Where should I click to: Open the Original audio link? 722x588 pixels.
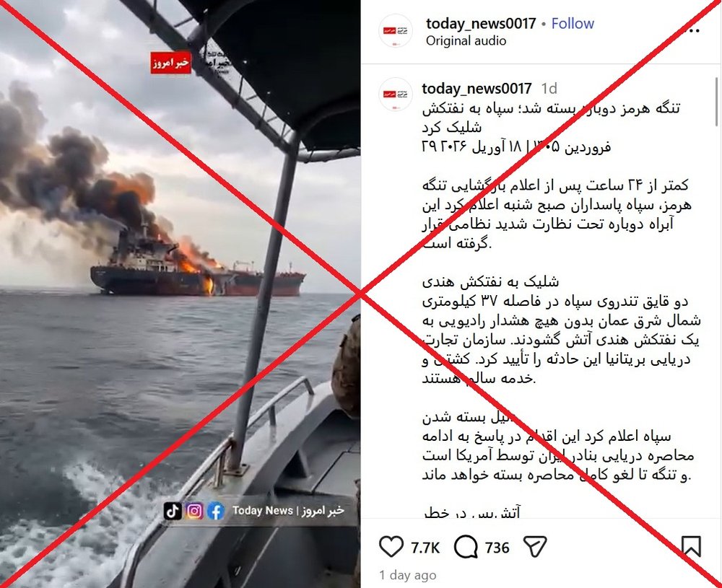(466, 41)
